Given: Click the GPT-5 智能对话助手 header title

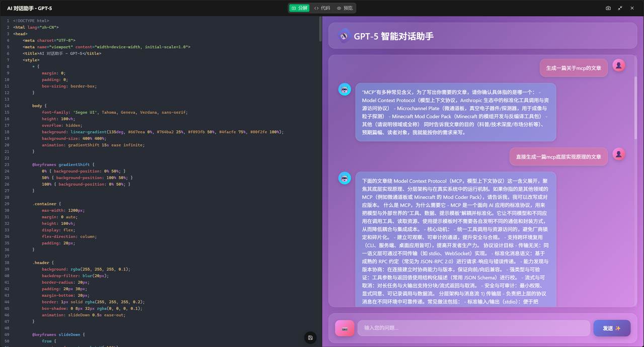Looking at the screenshot, I should tap(393, 36).
